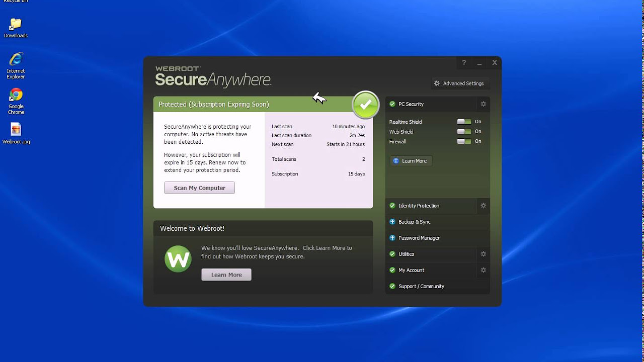Click the Support / Community check icon
The image size is (644, 362).
click(x=392, y=286)
